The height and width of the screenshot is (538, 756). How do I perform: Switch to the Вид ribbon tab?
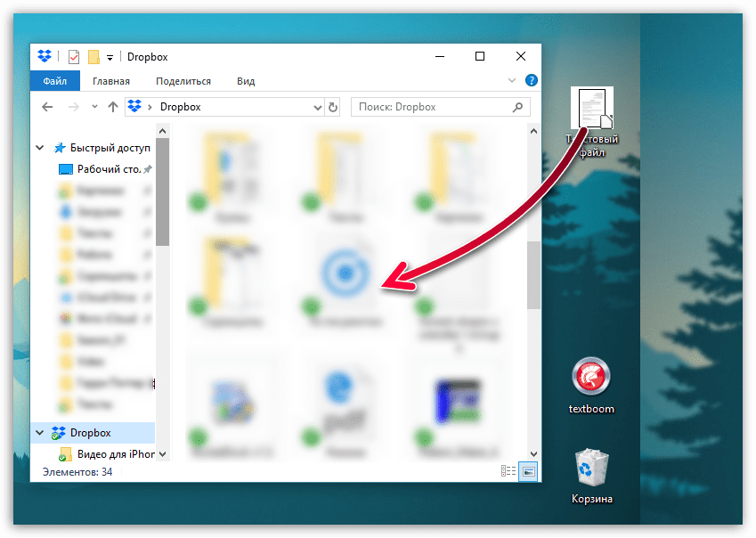pos(246,81)
